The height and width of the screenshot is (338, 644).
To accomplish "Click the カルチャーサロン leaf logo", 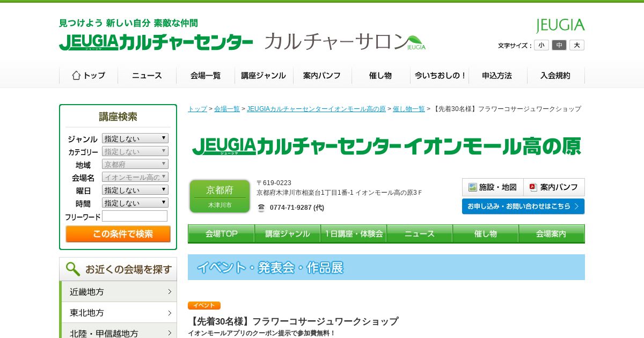I will [x=345, y=41].
